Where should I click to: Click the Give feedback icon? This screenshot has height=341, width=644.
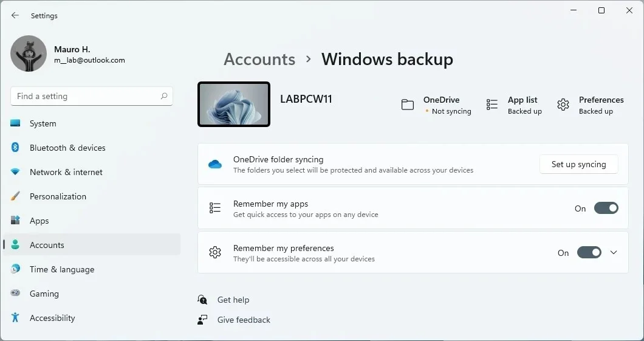(x=202, y=320)
